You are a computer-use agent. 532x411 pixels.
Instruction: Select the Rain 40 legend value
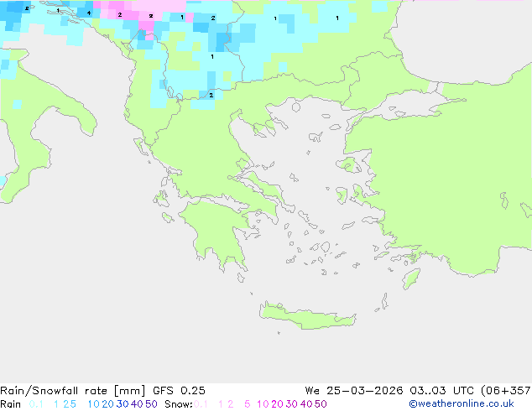coord(137,404)
